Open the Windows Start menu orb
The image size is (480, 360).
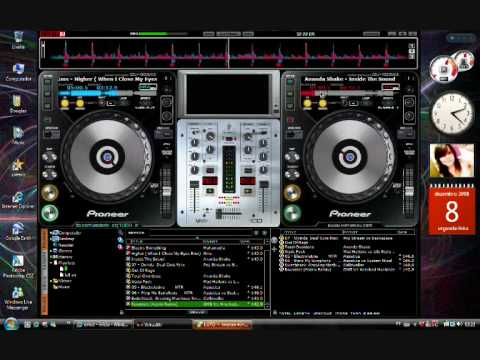point(11,324)
